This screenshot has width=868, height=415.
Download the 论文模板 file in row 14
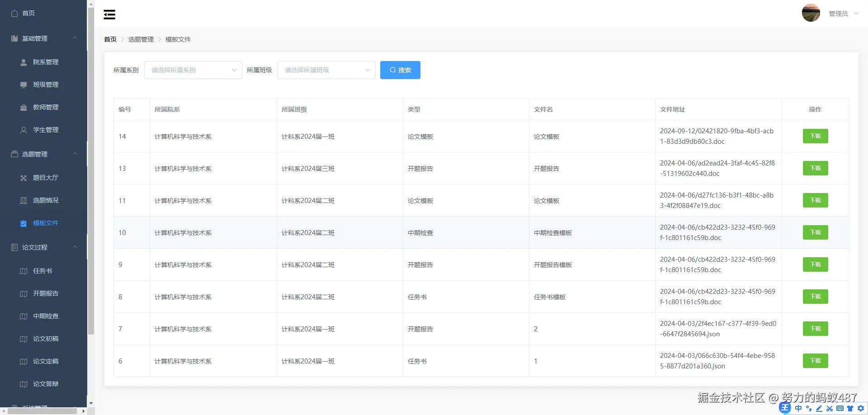click(815, 136)
